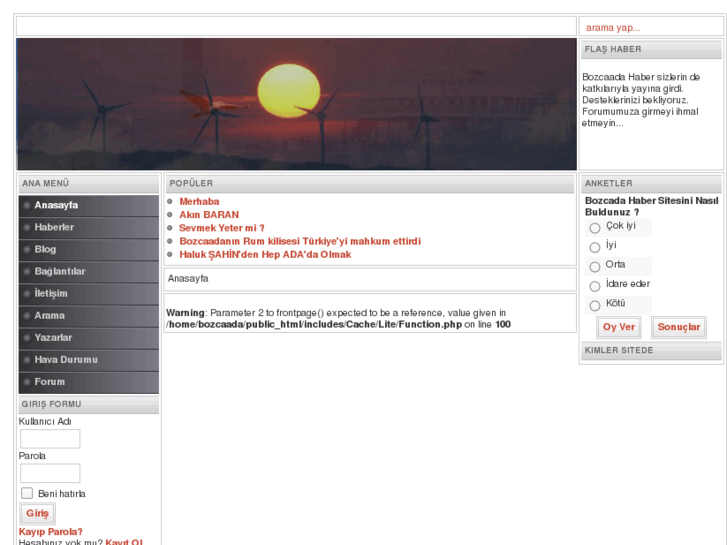Open the 'Akın BARAN' article link
The width and height of the screenshot is (727, 545).
click(209, 214)
